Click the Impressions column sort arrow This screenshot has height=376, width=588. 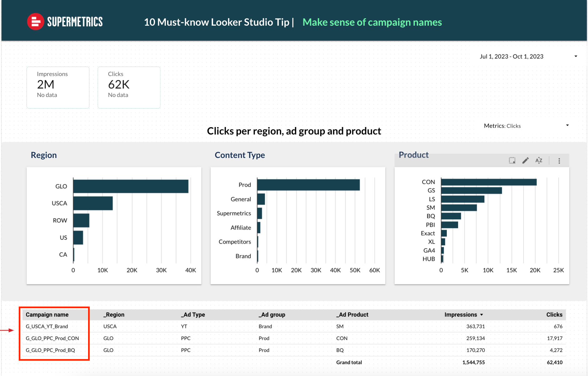481,315
